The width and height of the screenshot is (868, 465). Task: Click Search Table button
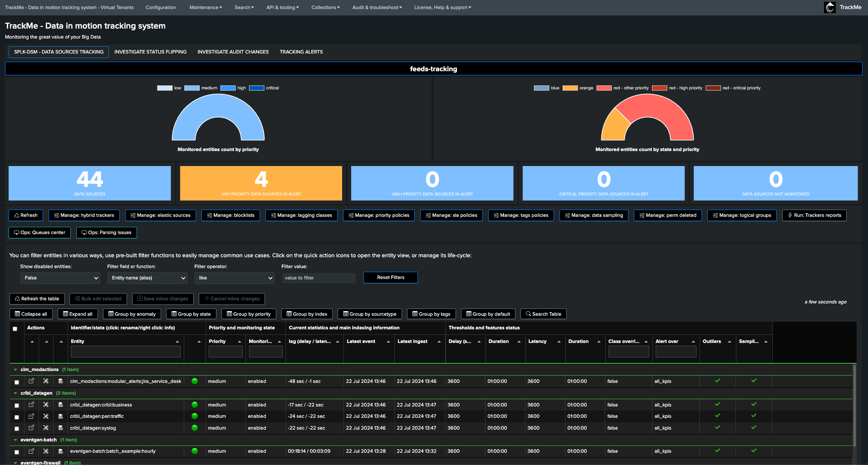[x=543, y=314]
